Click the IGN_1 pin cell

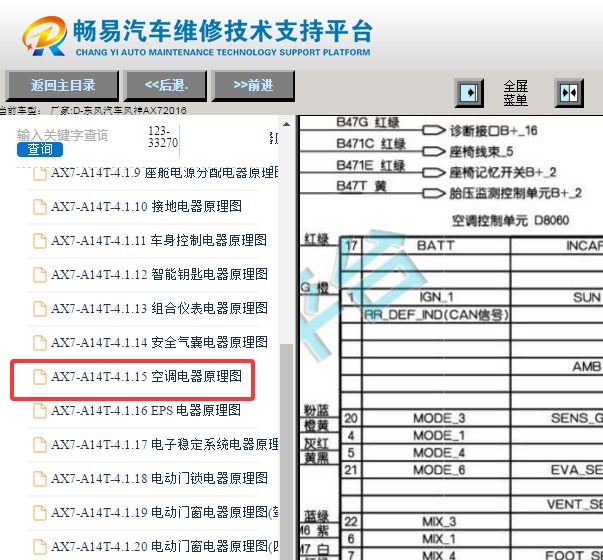pyautogui.click(x=436, y=297)
